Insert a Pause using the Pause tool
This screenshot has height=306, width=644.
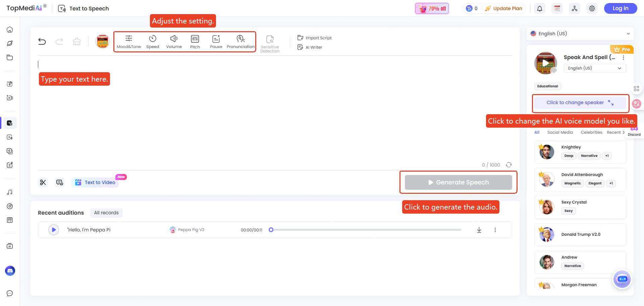pos(216,41)
